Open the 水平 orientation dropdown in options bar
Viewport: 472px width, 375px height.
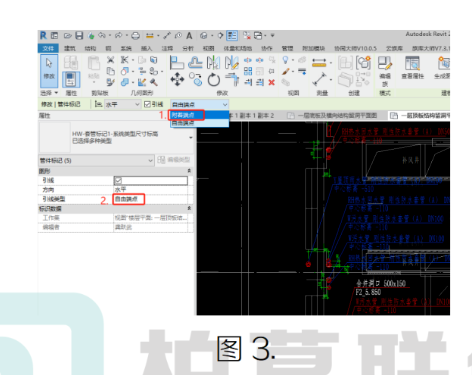[x=122, y=104]
